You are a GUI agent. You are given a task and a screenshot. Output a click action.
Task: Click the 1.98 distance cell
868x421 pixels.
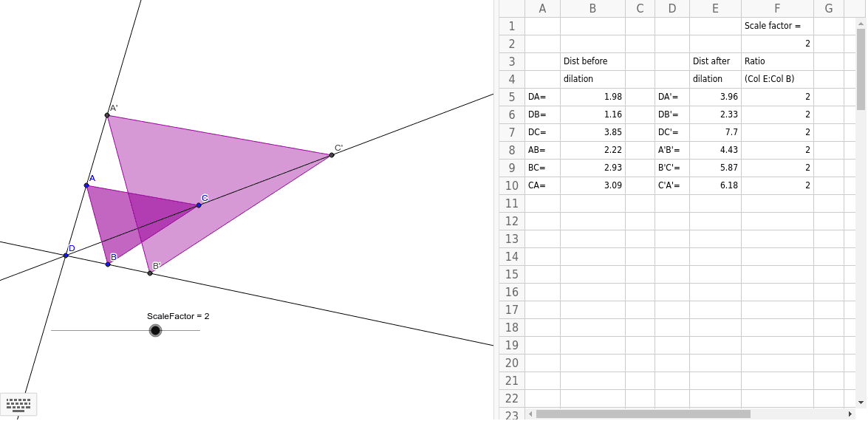pyautogui.click(x=592, y=97)
